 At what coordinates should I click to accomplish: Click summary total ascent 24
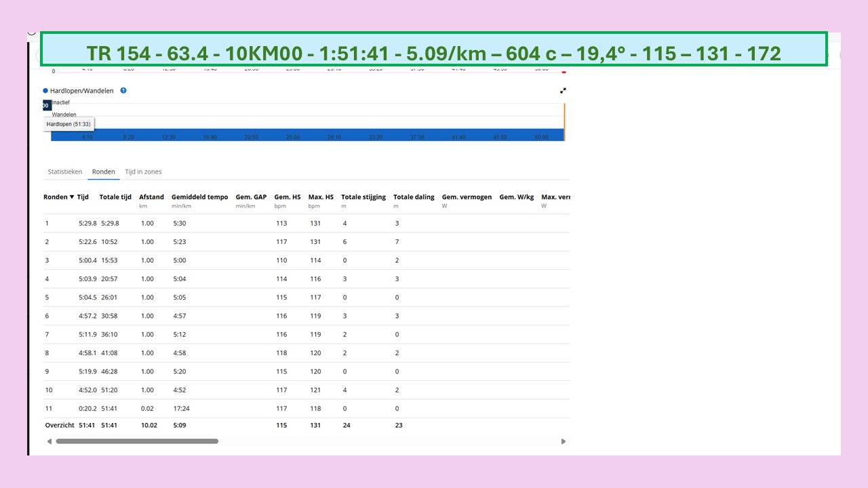click(x=347, y=425)
